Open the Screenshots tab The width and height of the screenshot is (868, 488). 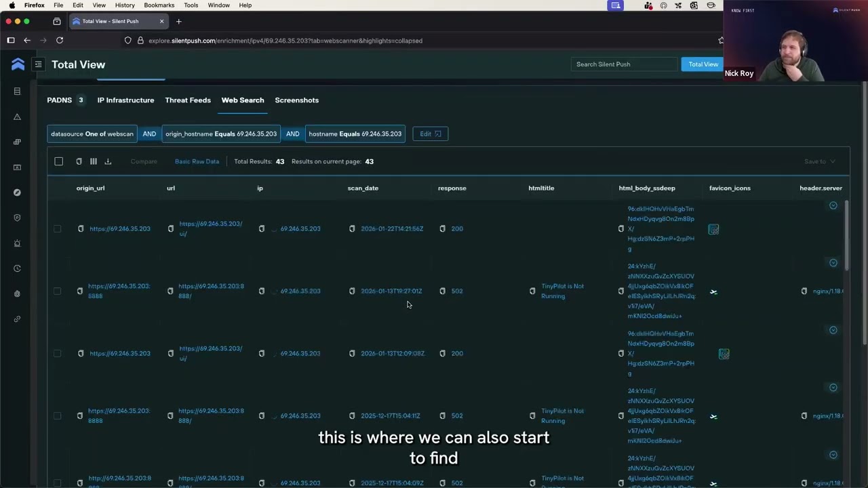[x=296, y=100]
